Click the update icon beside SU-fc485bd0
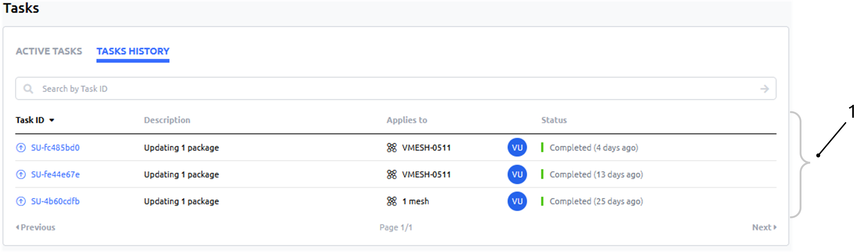The height and width of the screenshot is (252, 868). tap(21, 148)
